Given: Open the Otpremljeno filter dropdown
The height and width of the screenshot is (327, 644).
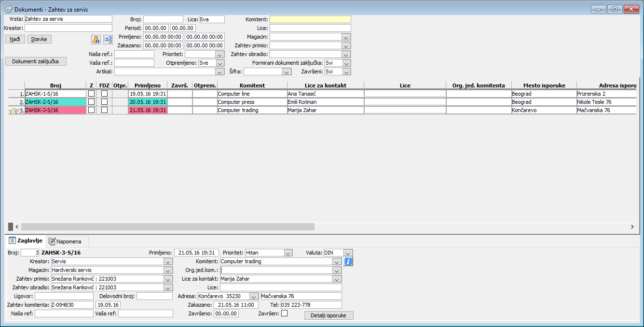Looking at the screenshot, I should tap(220, 63).
